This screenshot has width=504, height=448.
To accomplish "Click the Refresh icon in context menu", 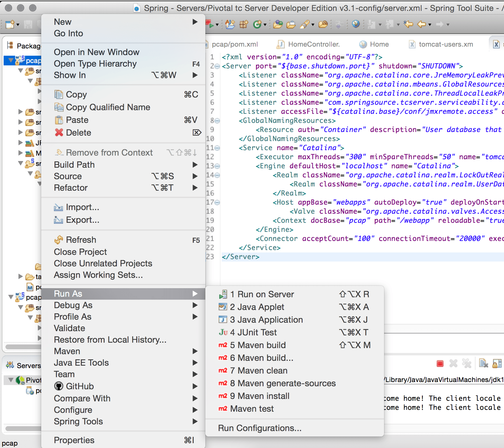I will pos(59,240).
